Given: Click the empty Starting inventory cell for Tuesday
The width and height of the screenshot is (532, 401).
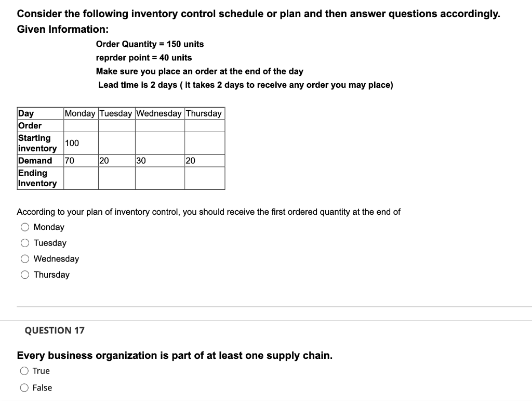Looking at the screenshot, I should (x=115, y=143).
